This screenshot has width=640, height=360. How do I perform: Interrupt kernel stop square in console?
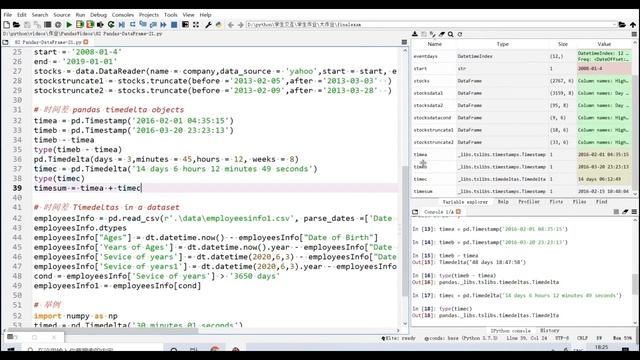pos(616,212)
